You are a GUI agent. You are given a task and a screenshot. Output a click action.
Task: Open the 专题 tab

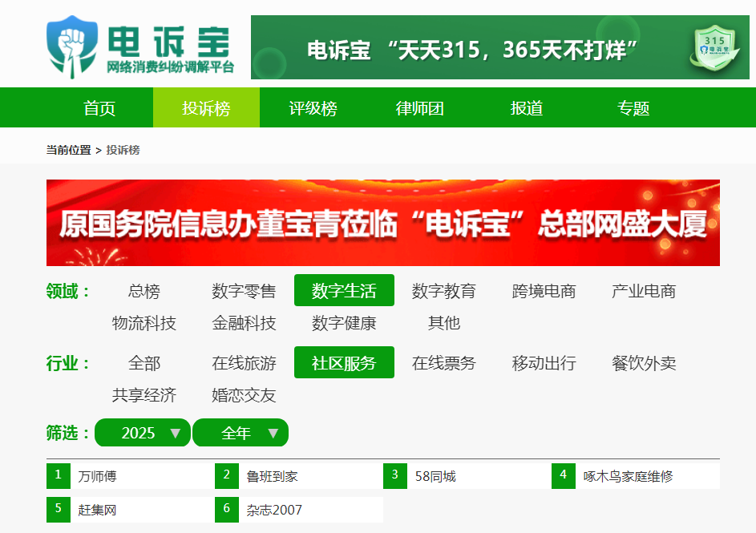[x=633, y=108]
